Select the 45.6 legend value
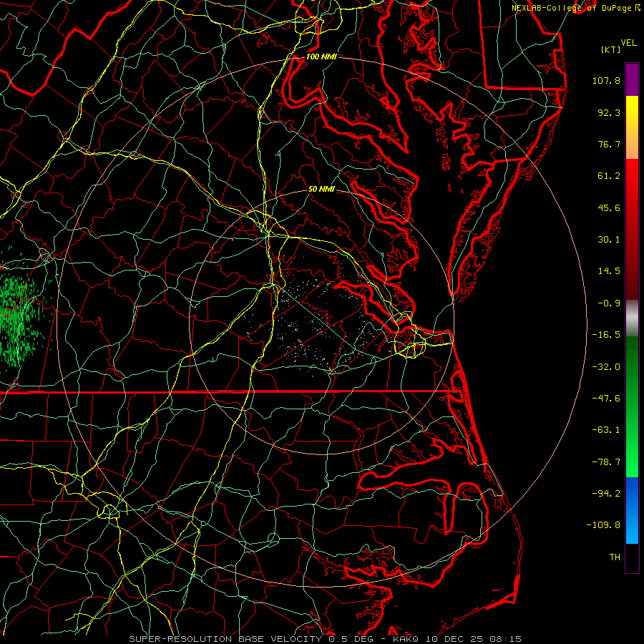 (609, 208)
